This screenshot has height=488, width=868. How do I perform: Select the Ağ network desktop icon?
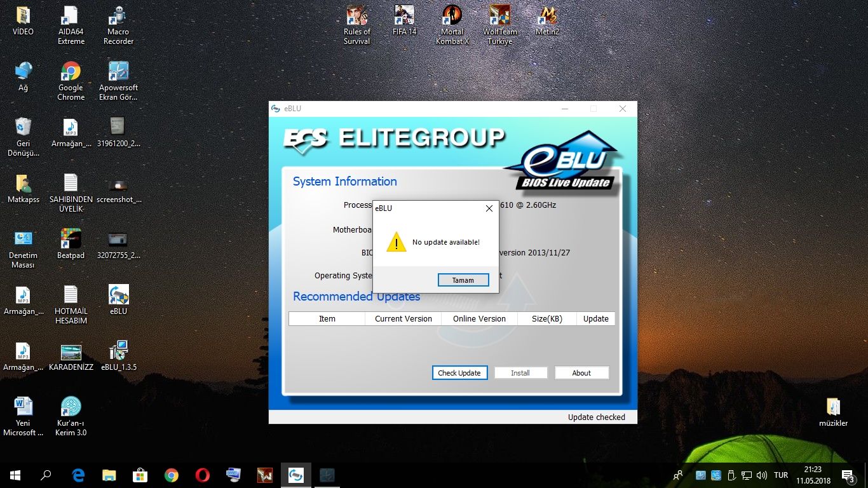[x=23, y=77]
